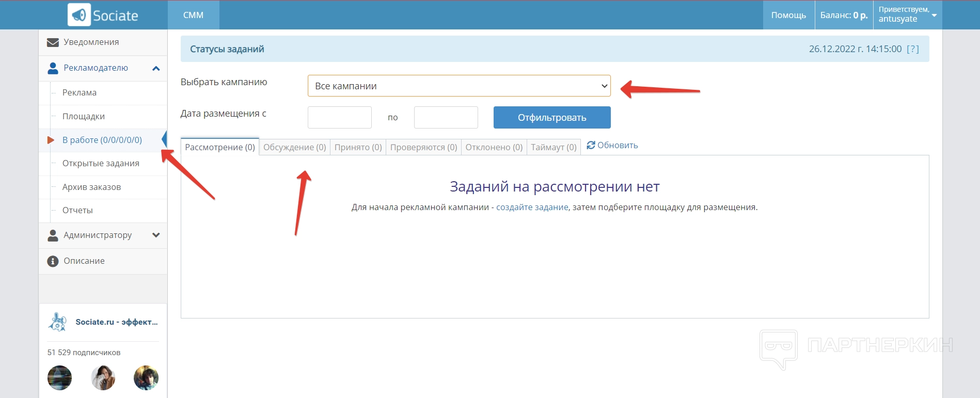Switch to the Принято (0) tab
The height and width of the screenshot is (398, 980).
pyautogui.click(x=358, y=147)
